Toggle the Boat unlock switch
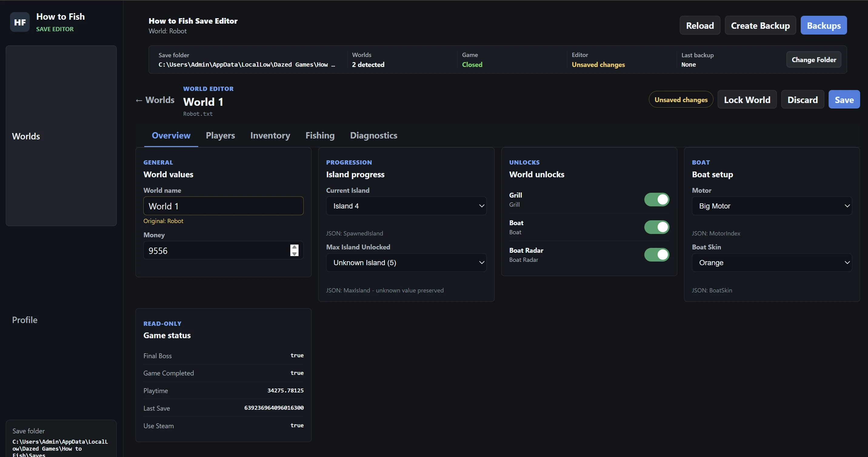The image size is (868, 457). 656,227
